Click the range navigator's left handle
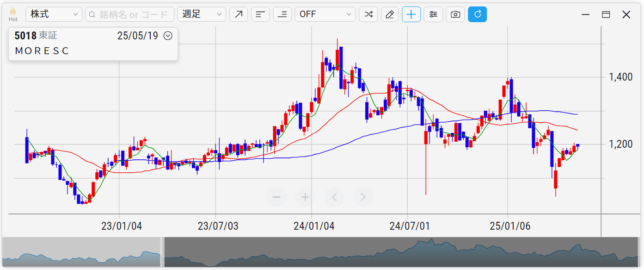This screenshot has height=270, width=644. pyautogui.click(x=162, y=252)
